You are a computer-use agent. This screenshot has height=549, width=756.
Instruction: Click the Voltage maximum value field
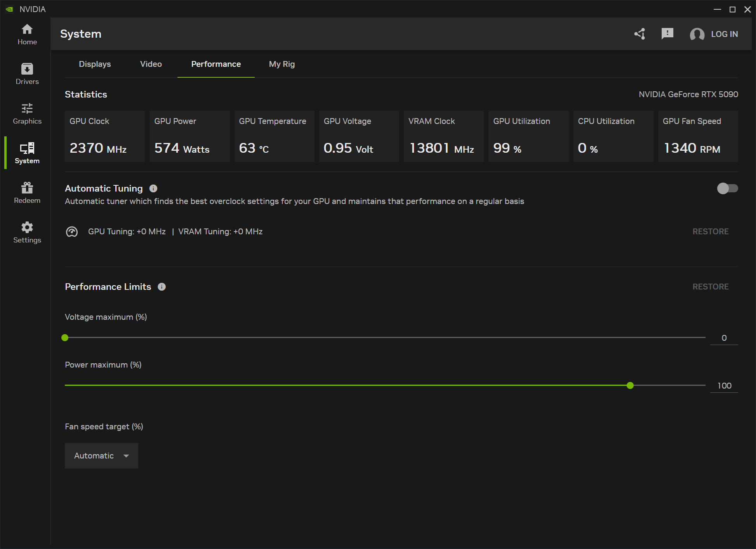724,338
